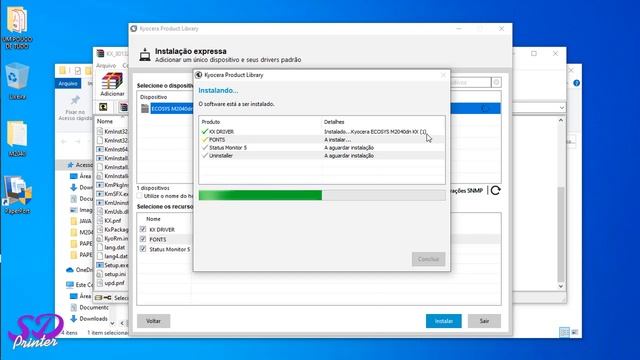Screen dimensions: 640x360
Task: Click the refresh devices icon near SNMP
Action: 496,191
